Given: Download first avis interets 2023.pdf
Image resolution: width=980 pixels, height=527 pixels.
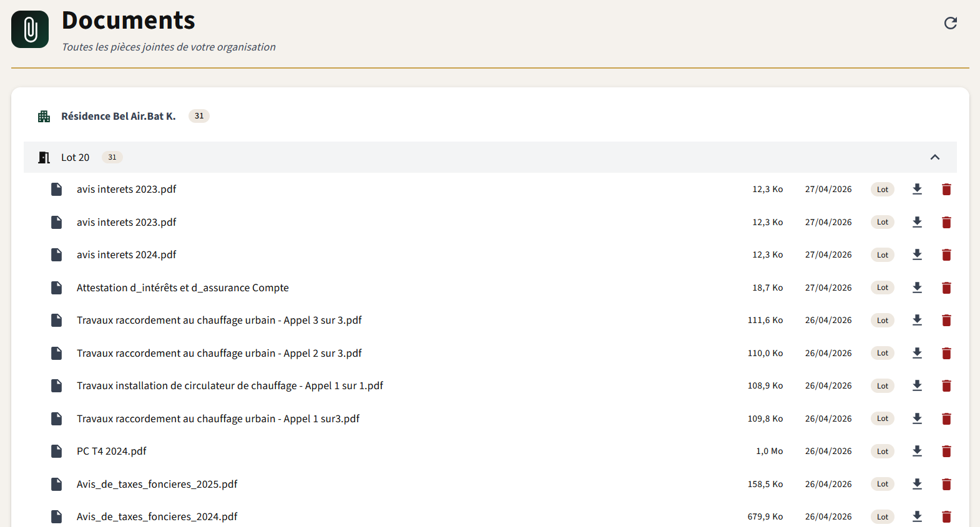Looking at the screenshot, I should click(x=917, y=189).
